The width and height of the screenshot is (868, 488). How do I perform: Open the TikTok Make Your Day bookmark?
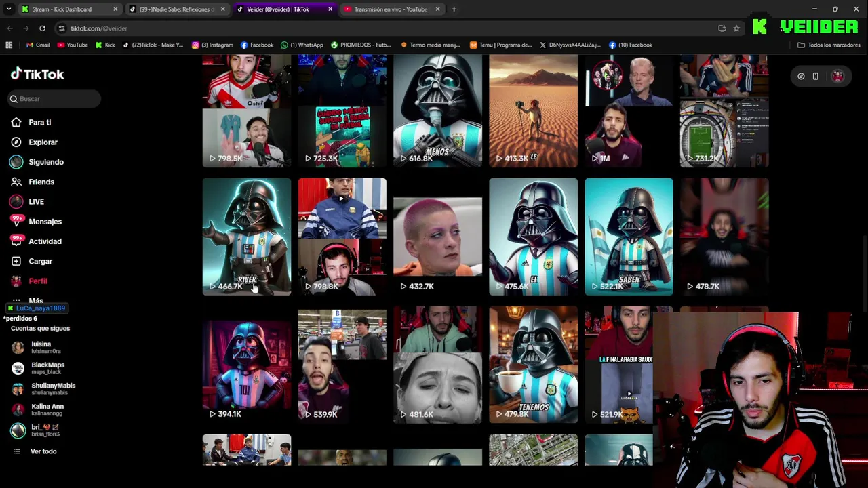click(153, 45)
